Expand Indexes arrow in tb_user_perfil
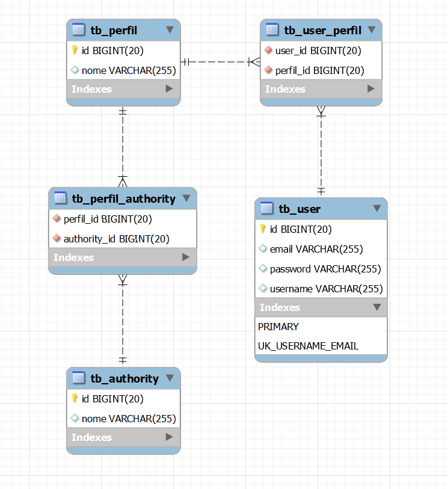 [x=371, y=88]
